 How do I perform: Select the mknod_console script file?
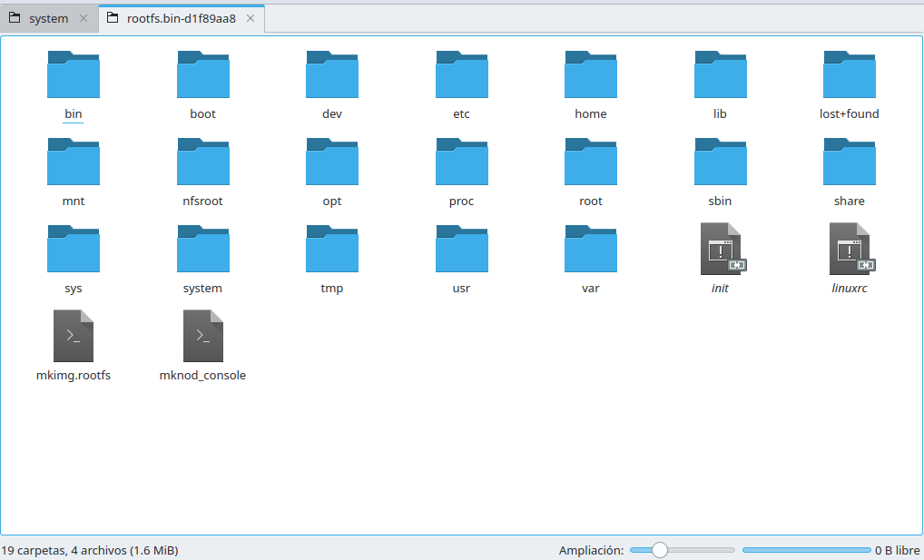tap(202, 337)
